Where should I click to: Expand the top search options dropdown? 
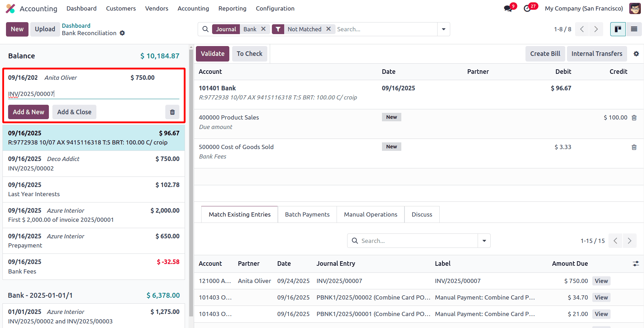(x=444, y=29)
